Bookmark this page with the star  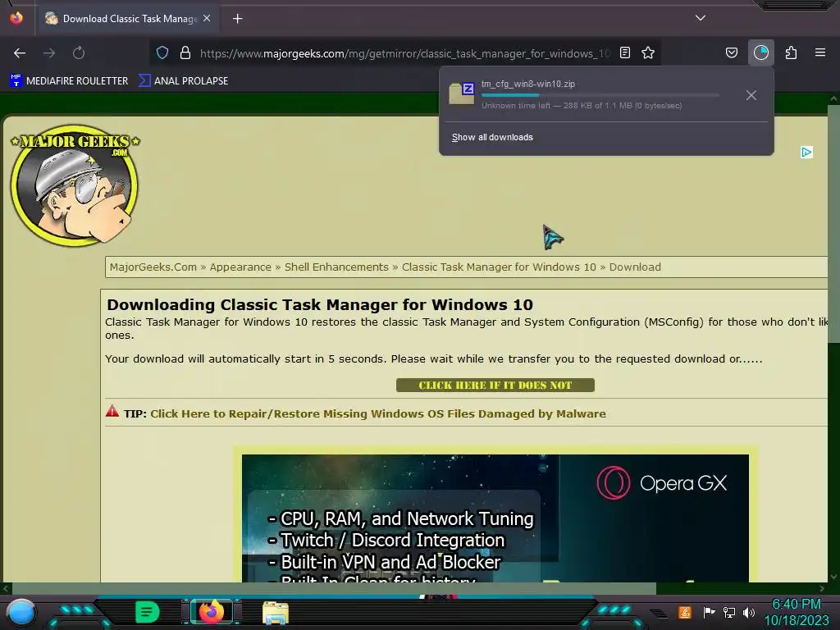coord(648,53)
